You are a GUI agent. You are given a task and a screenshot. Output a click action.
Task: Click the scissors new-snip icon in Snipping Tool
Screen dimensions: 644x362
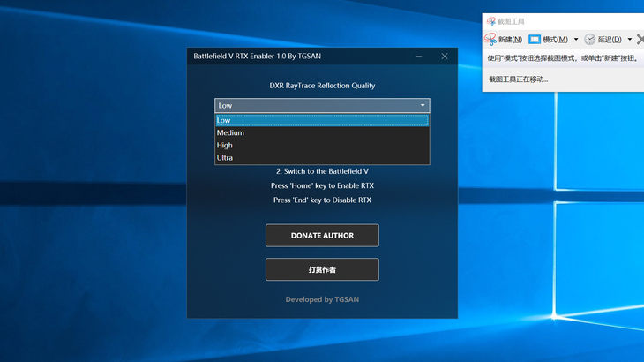(490, 39)
